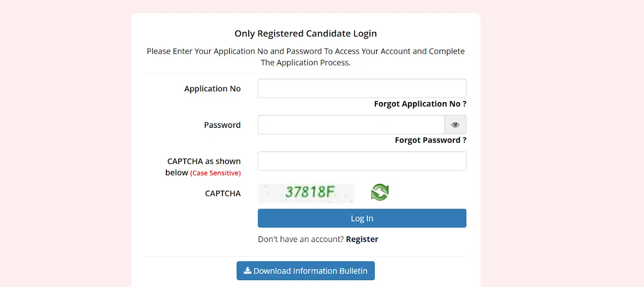The height and width of the screenshot is (287, 644).
Task: Click the CAPTCHA image showing 37818F
Action: 306,193
